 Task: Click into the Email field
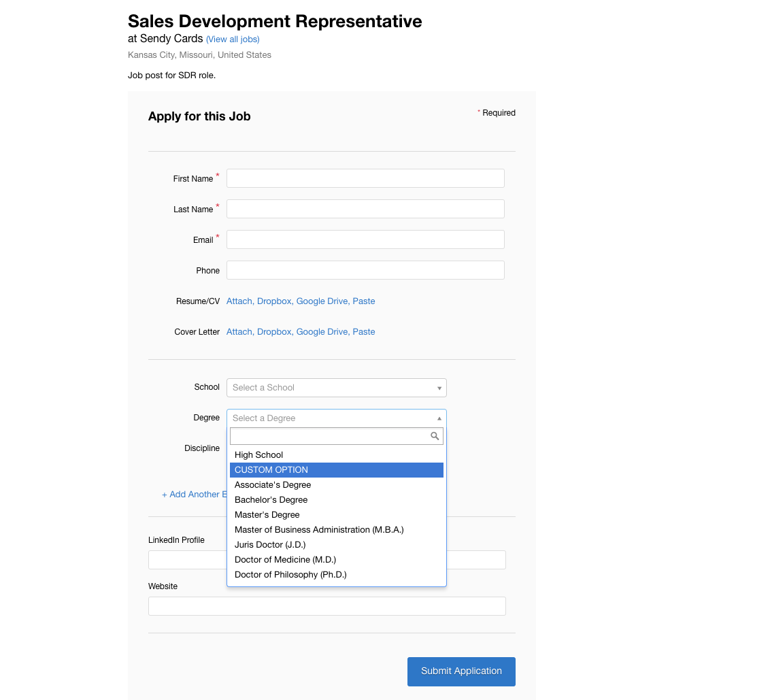(365, 239)
